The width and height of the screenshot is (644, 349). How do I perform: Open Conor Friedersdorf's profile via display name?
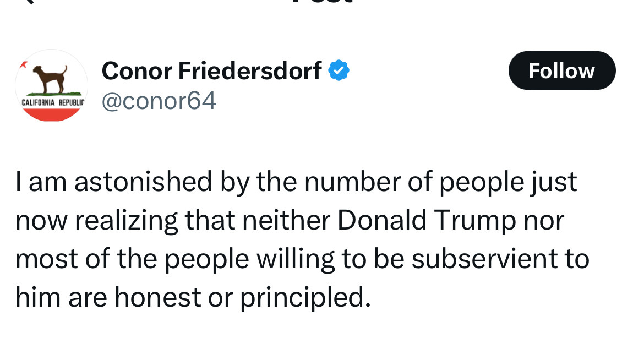click(211, 70)
